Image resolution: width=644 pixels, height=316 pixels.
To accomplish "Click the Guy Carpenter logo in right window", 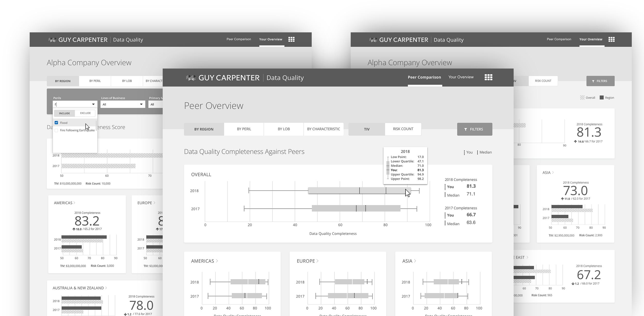I will [x=373, y=40].
